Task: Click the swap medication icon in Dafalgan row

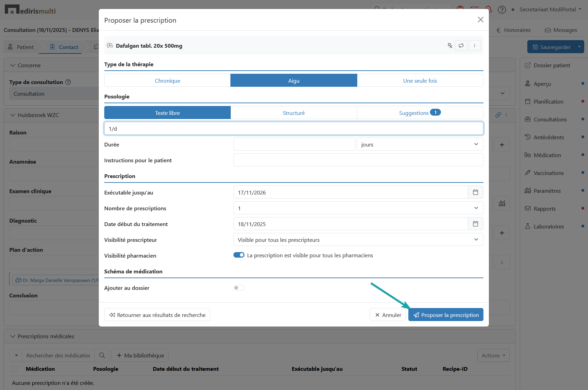Action: point(461,46)
